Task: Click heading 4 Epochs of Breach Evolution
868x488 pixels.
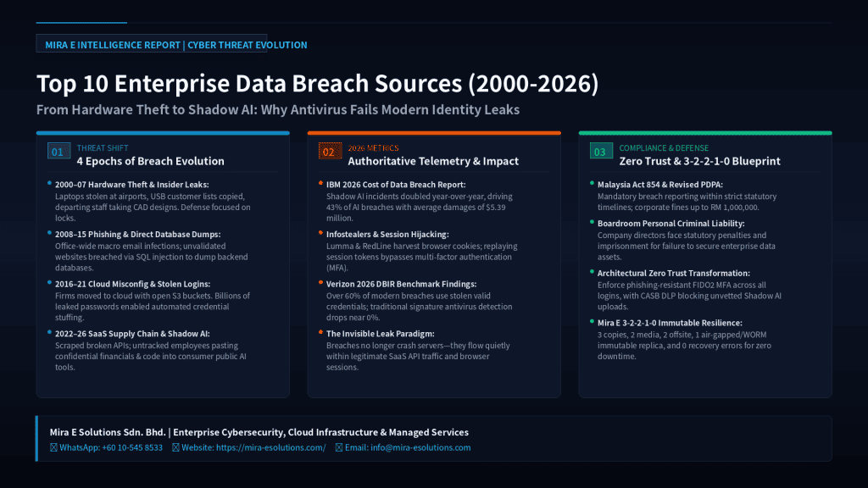Action: (x=151, y=161)
